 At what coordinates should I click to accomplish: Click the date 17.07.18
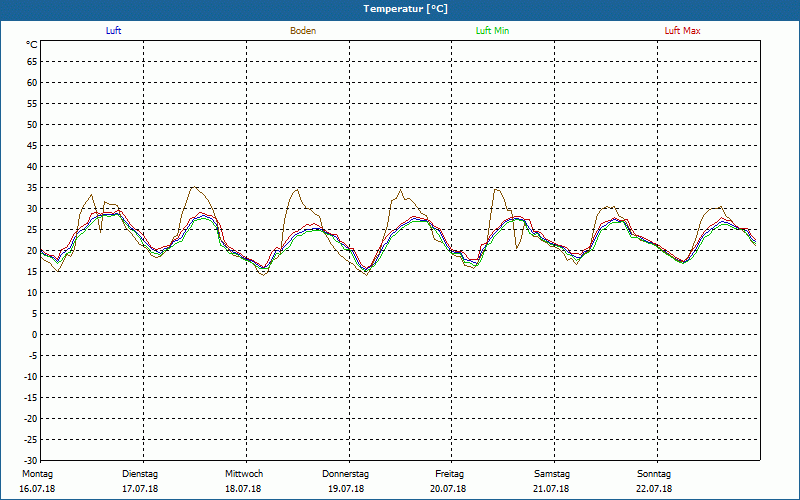tap(140, 489)
